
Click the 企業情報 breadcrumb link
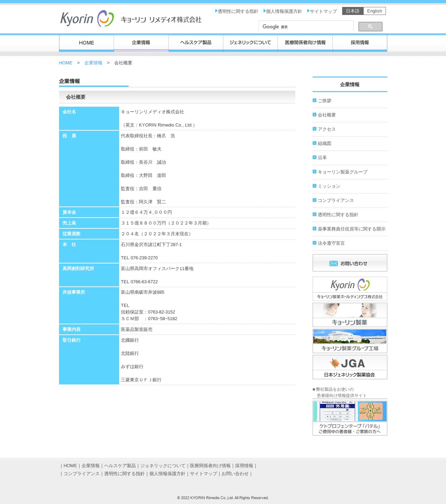[x=93, y=63]
